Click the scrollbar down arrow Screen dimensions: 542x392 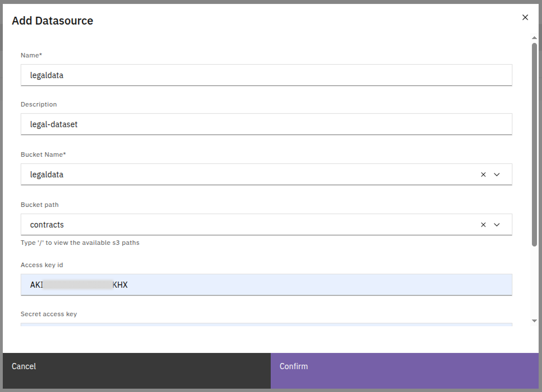(x=534, y=321)
